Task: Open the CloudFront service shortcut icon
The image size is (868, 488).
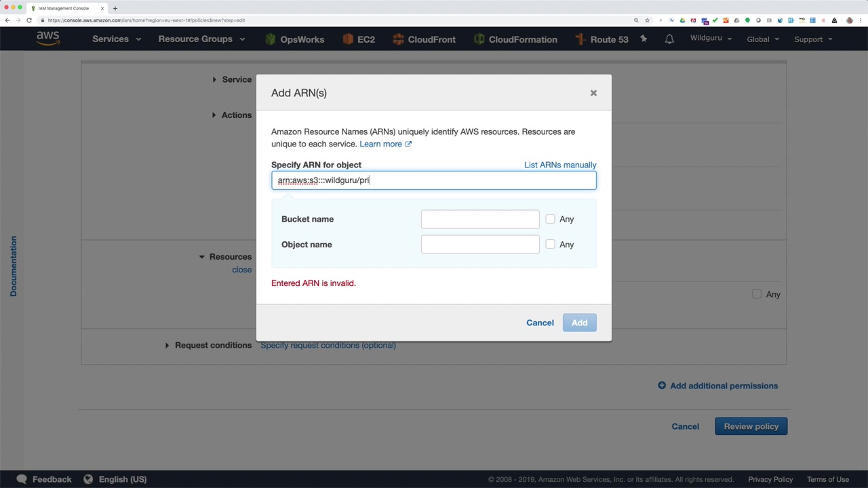Action: click(x=398, y=39)
